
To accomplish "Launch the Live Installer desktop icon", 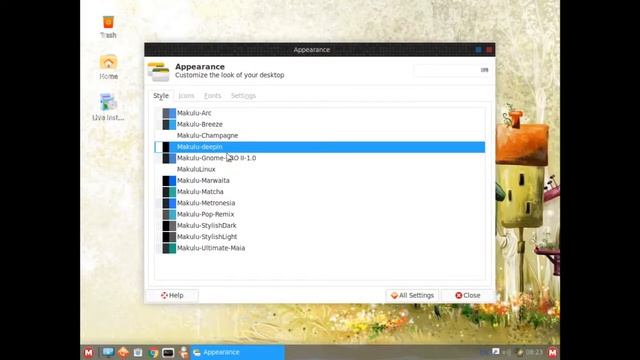I will pos(108,107).
